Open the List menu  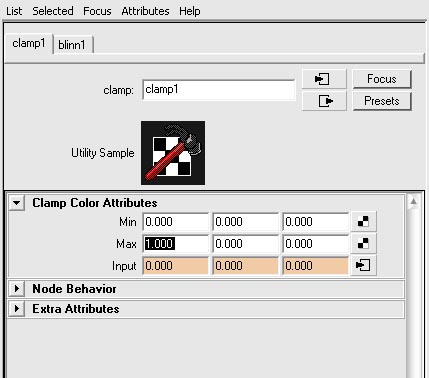coord(14,11)
